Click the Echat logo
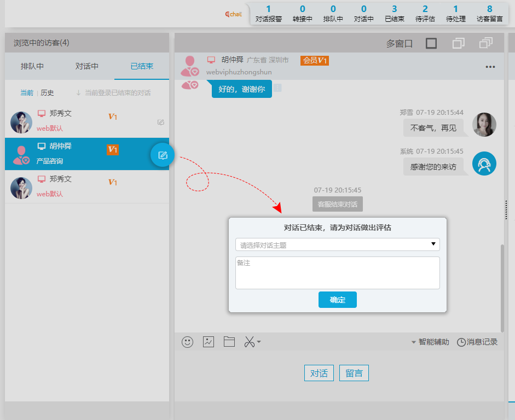 tap(234, 14)
